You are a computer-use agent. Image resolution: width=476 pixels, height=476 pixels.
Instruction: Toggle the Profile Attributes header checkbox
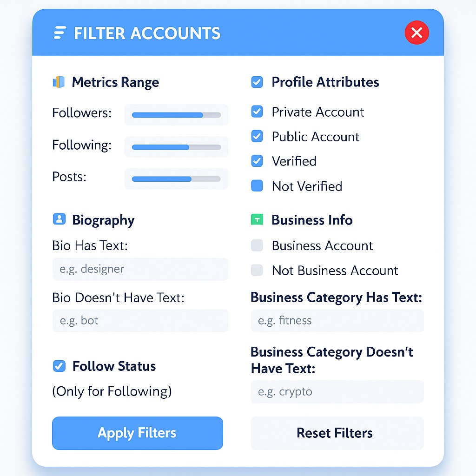(x=257, y=82)
